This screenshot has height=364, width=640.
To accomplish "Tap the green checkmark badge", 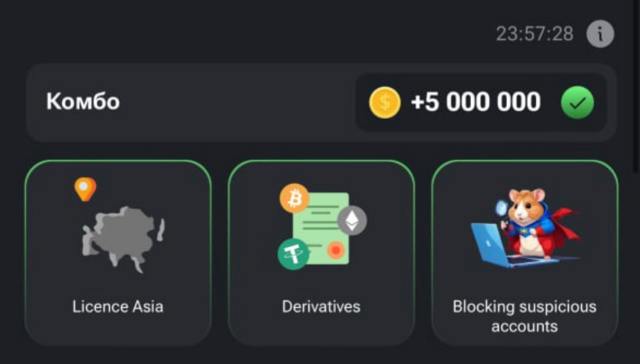I will pos(577,103).
